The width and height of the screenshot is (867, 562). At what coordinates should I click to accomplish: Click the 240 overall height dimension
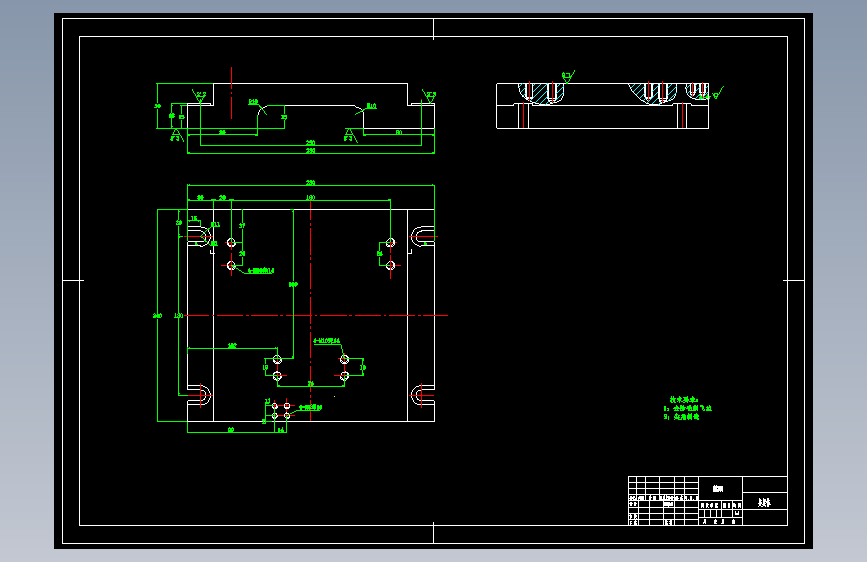pyautogui.click(x=158, y=315)
